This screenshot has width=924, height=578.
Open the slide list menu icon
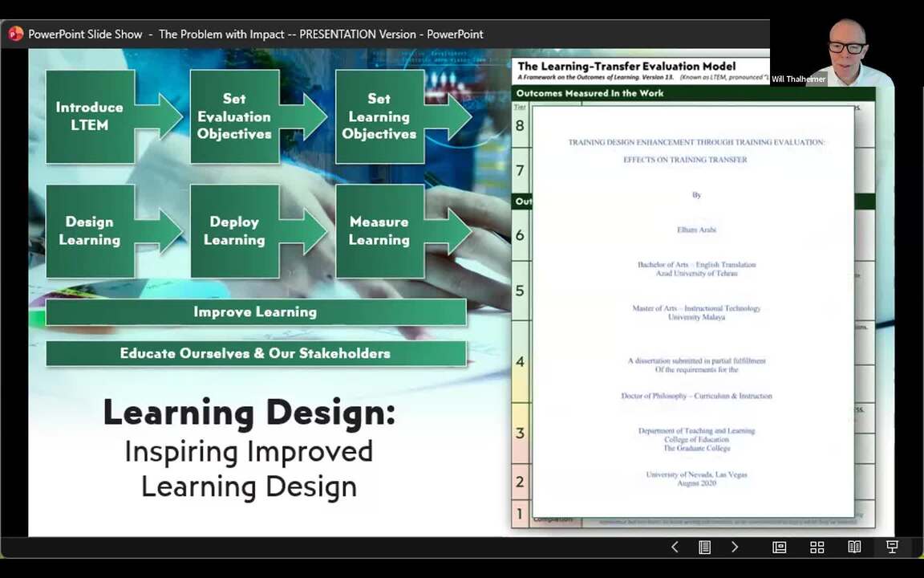tap(704, 547)
